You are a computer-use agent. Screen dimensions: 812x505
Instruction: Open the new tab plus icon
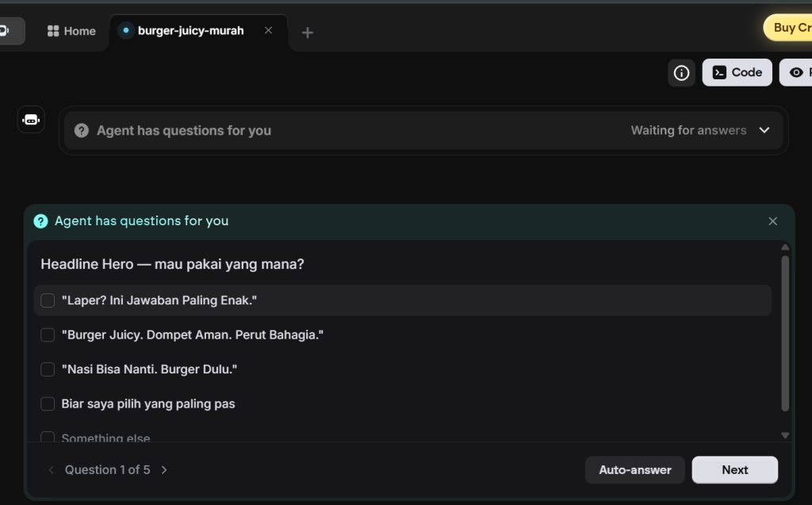[308, 33]
